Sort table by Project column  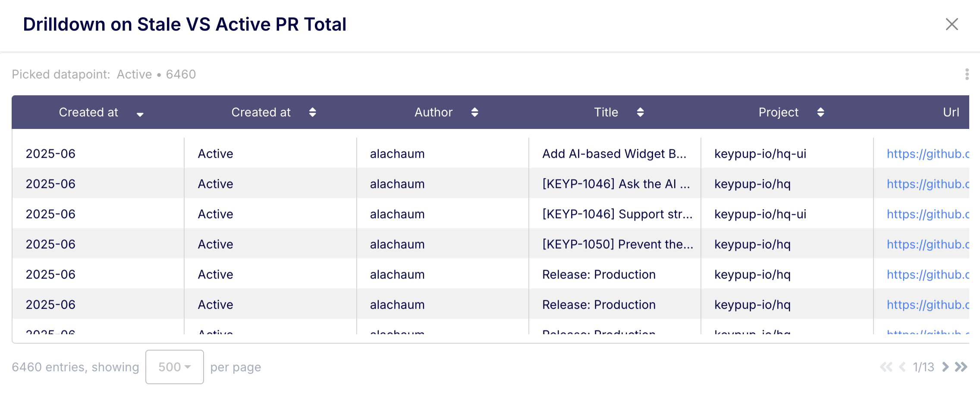(x=820, y=113)
